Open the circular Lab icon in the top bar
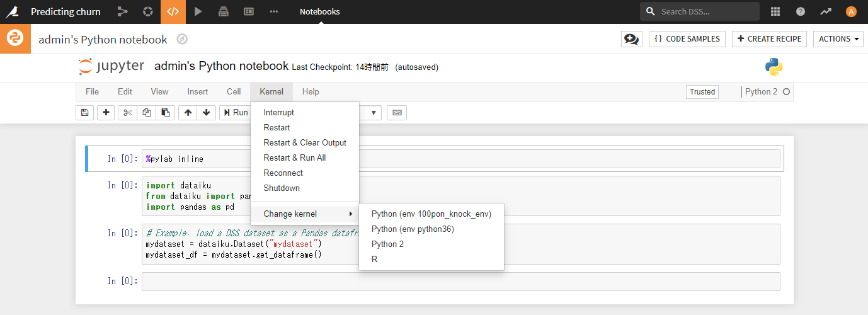 148,11
